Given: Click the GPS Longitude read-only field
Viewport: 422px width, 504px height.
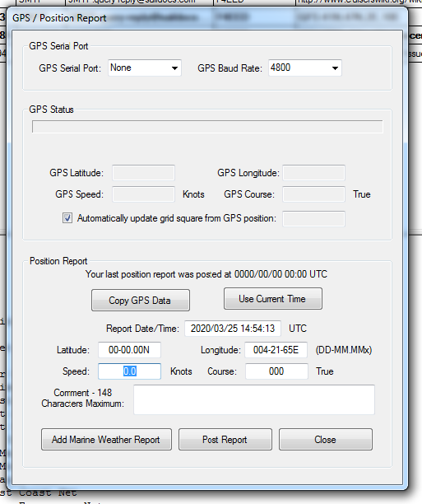Looking at the screenshot, I should tap(313, 173).
